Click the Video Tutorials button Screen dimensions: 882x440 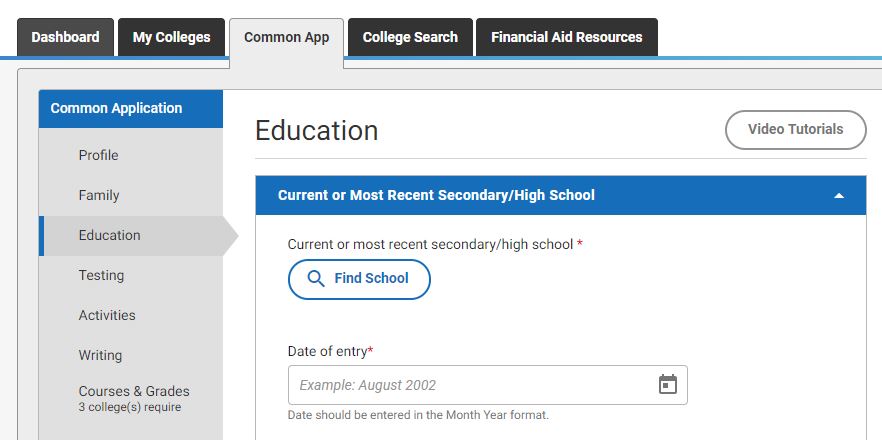tap(795, 129)
